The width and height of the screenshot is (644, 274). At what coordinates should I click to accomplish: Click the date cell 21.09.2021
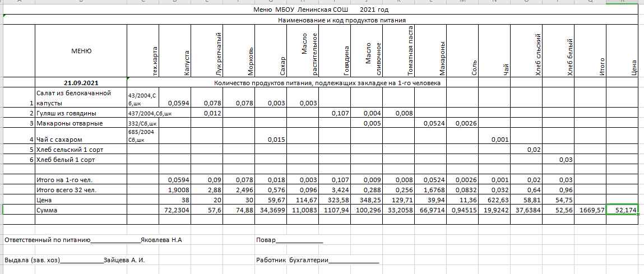click(81, 83)
